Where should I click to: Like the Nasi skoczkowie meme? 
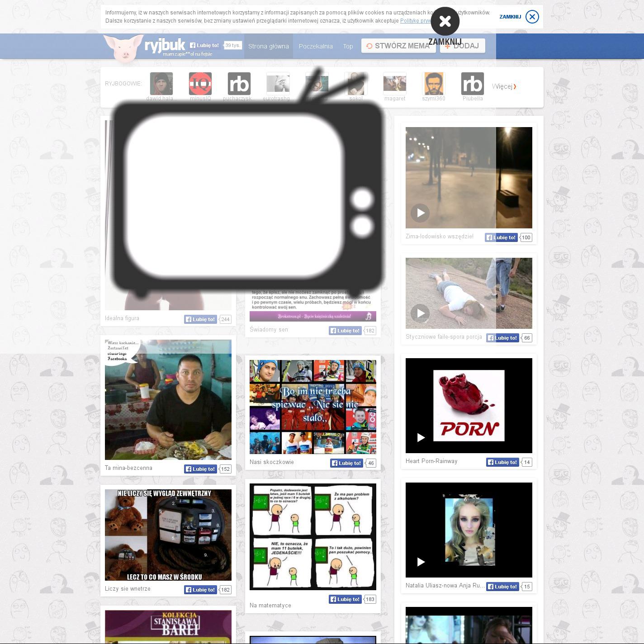point(346,463)
